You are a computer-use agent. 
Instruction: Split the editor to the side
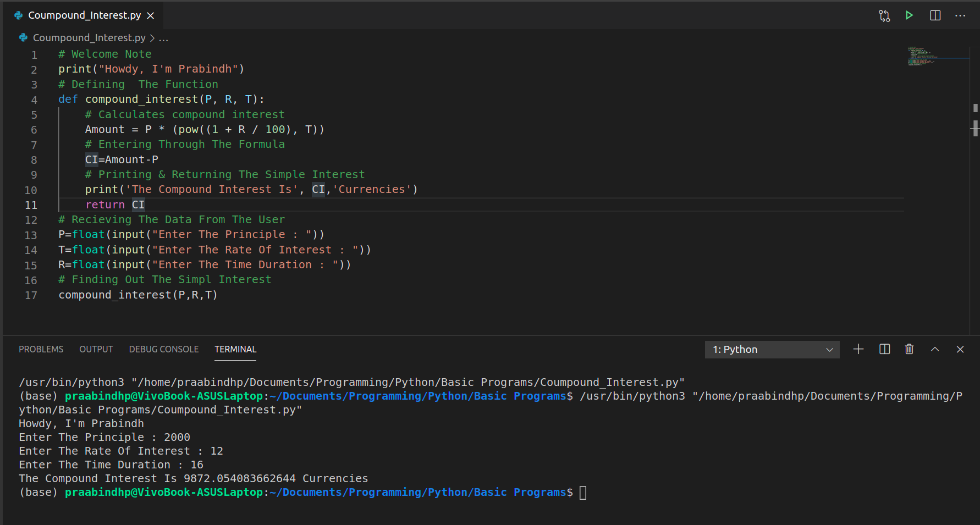tap(935, 15)
